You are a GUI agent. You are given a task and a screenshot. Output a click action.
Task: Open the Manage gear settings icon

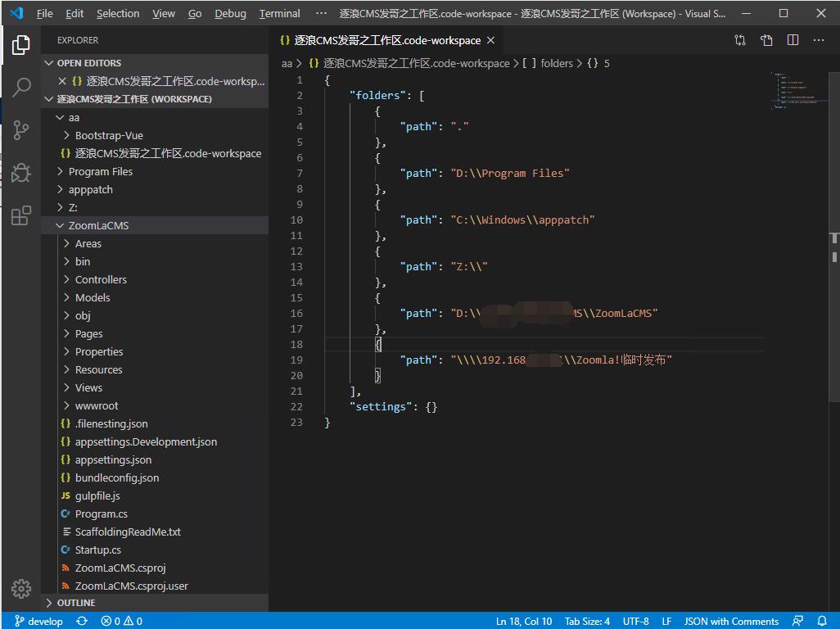[21, 588]
